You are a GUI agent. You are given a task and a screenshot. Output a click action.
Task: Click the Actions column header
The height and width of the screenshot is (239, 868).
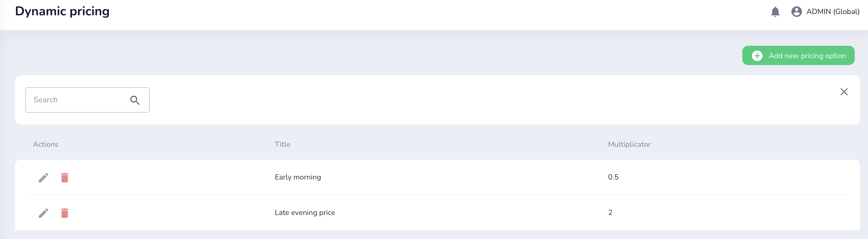(46, 144)
